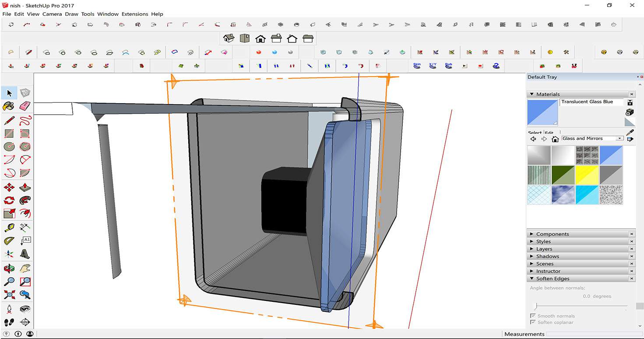This screenshot has height=339, width=644.
Task: Choose the Scale tool
Action: point(9,213)
